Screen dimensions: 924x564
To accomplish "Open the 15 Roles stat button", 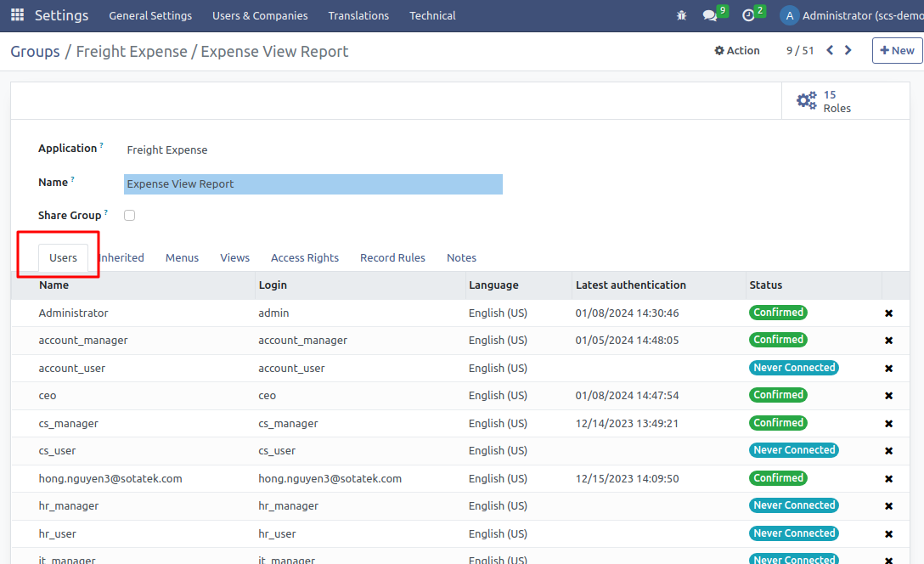I will point(824,102).
